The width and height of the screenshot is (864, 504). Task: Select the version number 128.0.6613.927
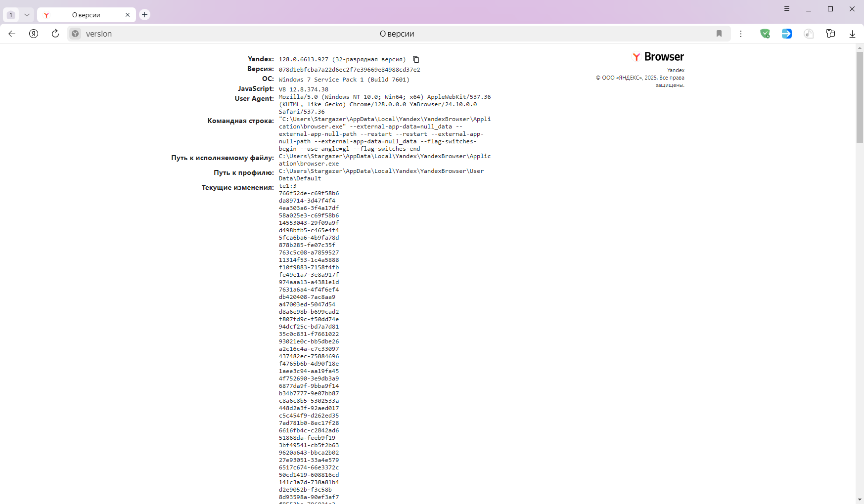tap(303, 59)
